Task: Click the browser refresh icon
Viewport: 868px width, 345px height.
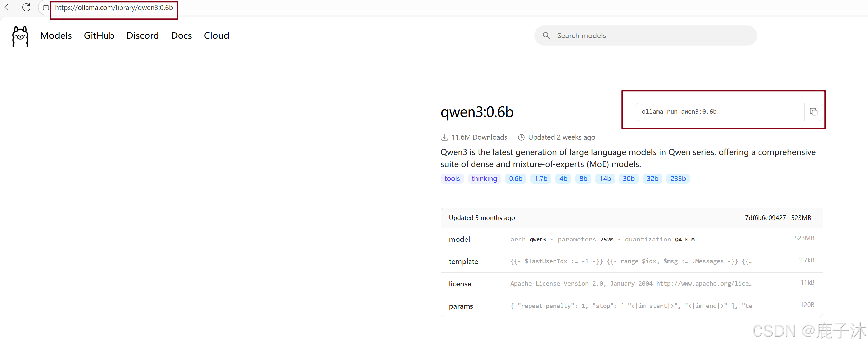Action: [x=26, y=7]
